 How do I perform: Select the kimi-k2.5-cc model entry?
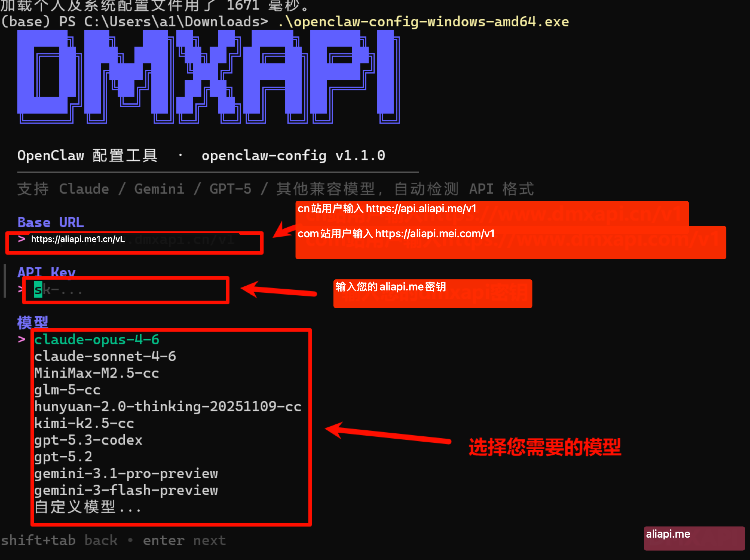pyautogui.click(x=84, y=423)
